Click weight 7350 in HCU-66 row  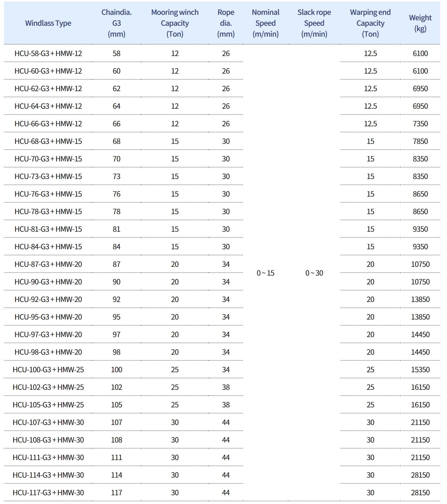click(420, 124)
